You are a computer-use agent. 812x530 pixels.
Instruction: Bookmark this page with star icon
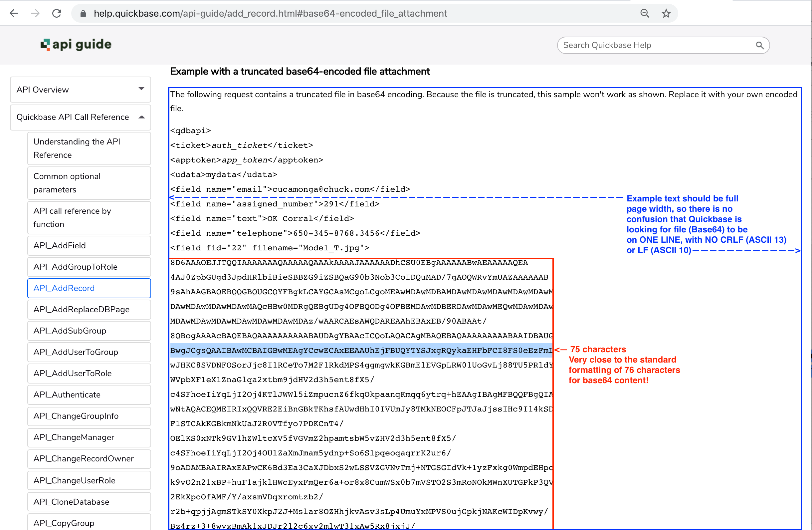666,14
